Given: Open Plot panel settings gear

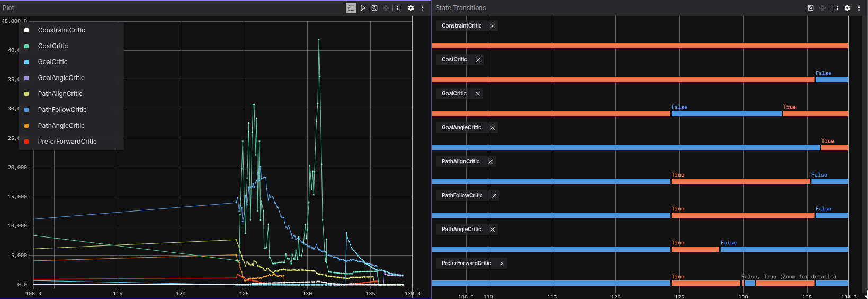Looking at the screenshot, I should (x=411, y=8).
